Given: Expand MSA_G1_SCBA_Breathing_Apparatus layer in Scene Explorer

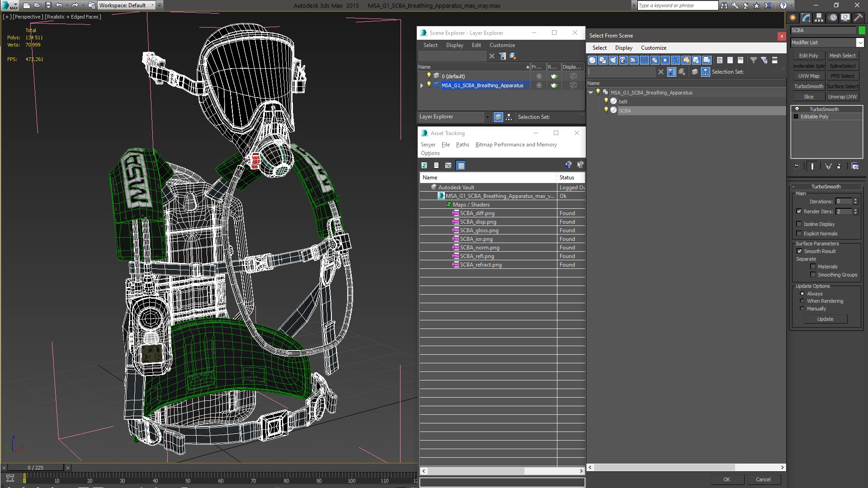Looking at the screenshot, I should pos(422,85).
